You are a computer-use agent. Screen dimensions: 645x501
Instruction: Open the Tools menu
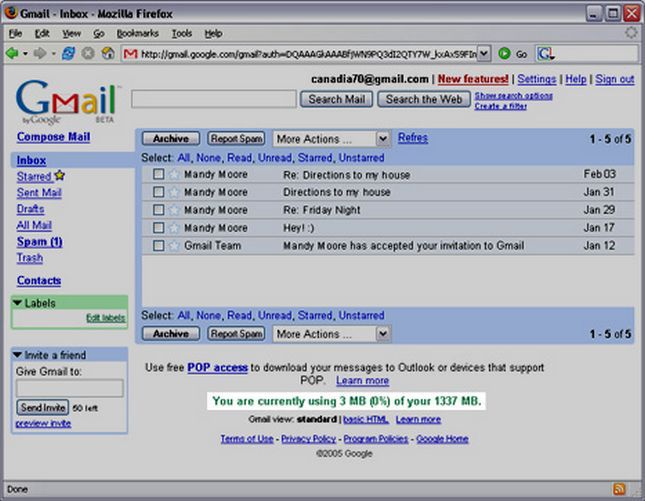[x=182, y=33]
